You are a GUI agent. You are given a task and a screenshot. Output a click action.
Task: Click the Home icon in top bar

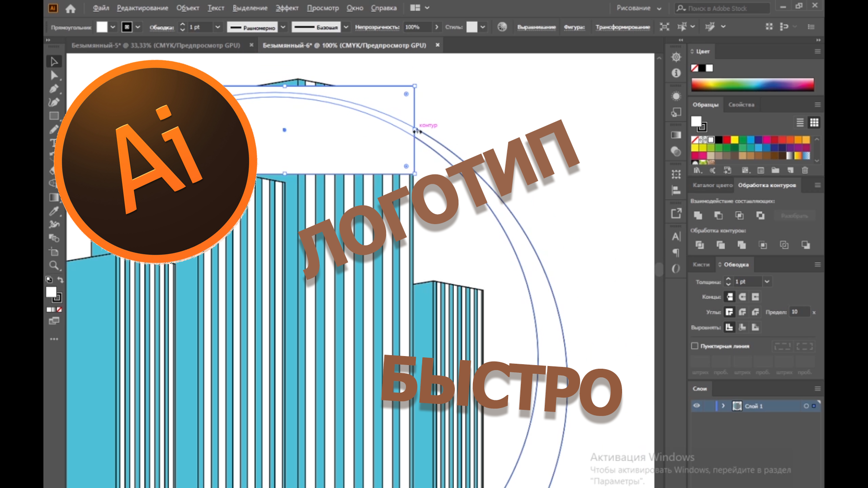point(71,8)
